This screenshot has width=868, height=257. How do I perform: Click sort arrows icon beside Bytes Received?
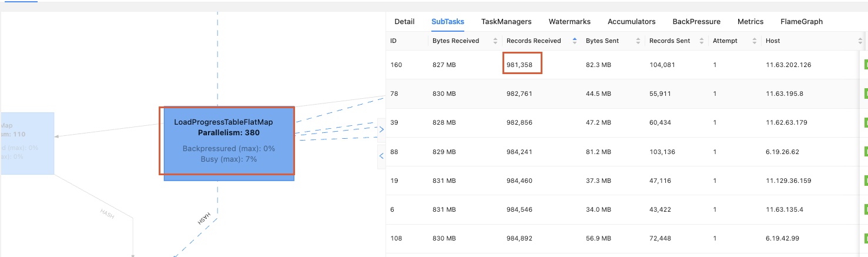coord(495,41)
